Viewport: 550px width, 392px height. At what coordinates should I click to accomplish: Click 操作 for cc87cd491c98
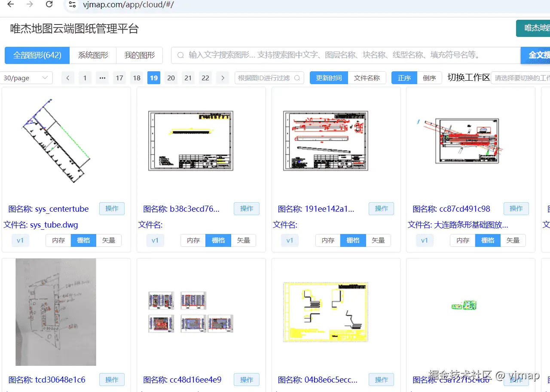click(x=516, y=209)
